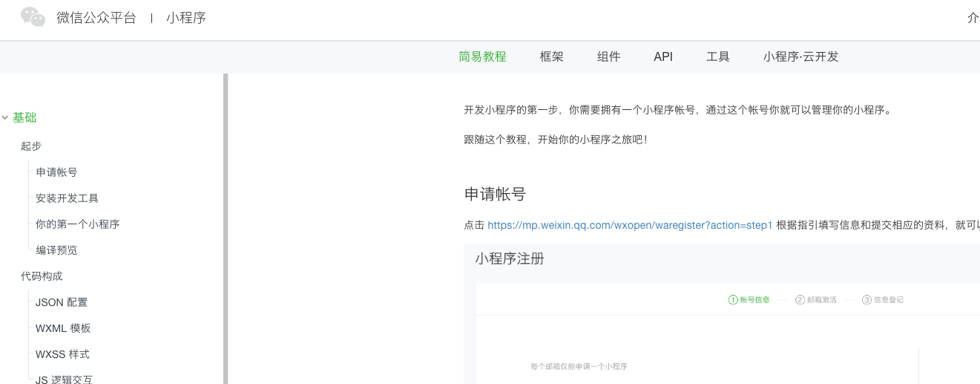980x384 pixels.
Task: Click the WeChat logo icon
Action: click(x=33, y=17)
